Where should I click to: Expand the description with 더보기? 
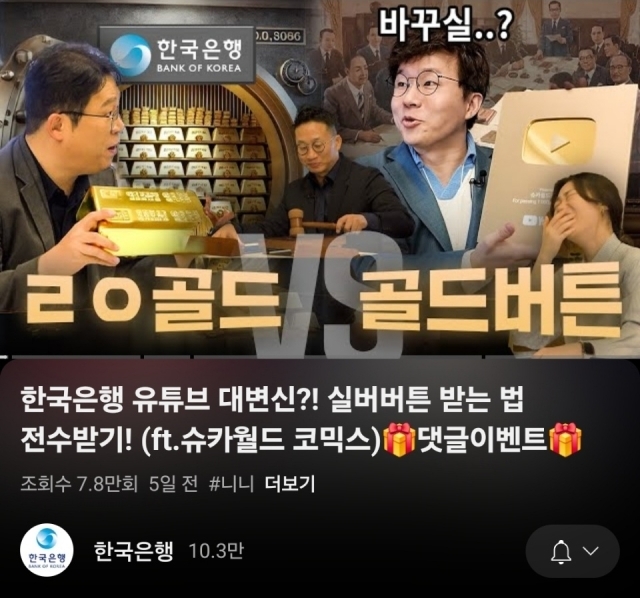click(x=290, y=485)
